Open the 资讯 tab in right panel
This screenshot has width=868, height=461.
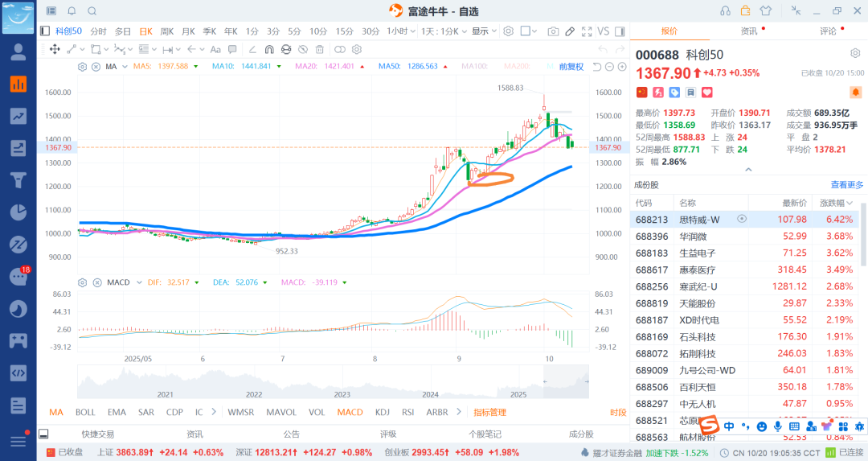tap(748, 31)
